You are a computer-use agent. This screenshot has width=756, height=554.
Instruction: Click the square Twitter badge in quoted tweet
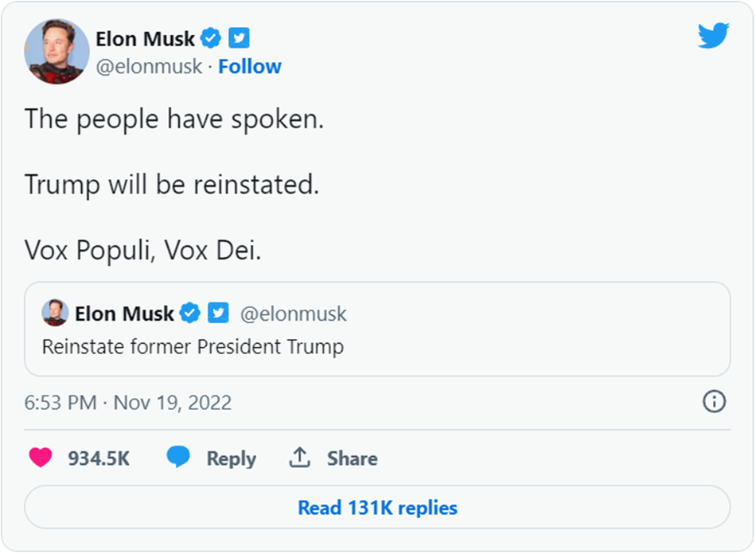217,314
